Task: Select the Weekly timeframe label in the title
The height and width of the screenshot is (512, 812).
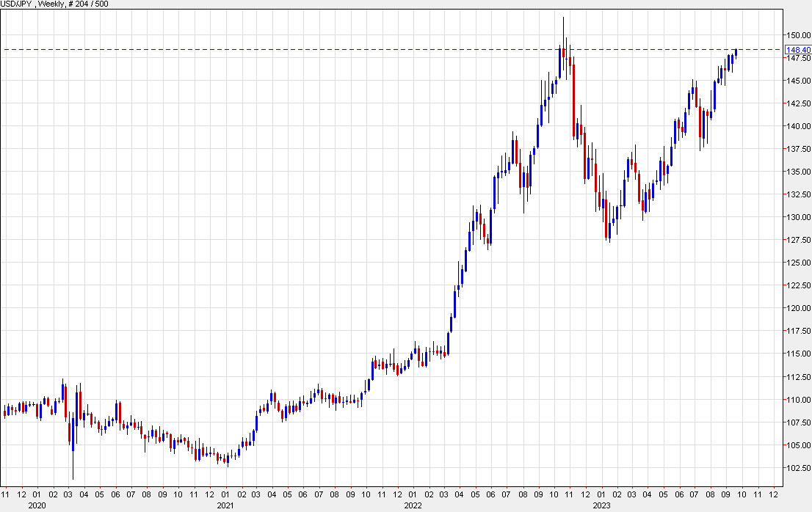Action: pos(48,4)
